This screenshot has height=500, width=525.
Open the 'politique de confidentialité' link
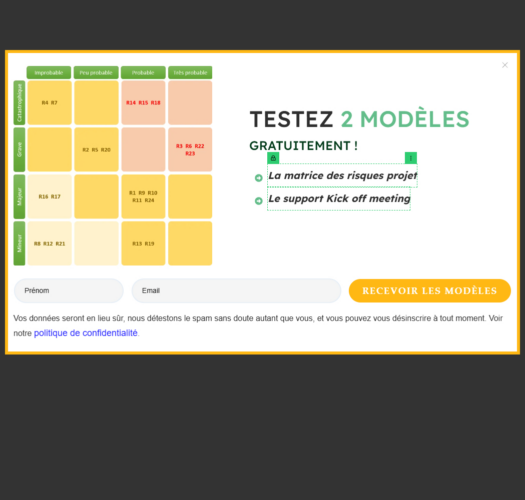86,333
